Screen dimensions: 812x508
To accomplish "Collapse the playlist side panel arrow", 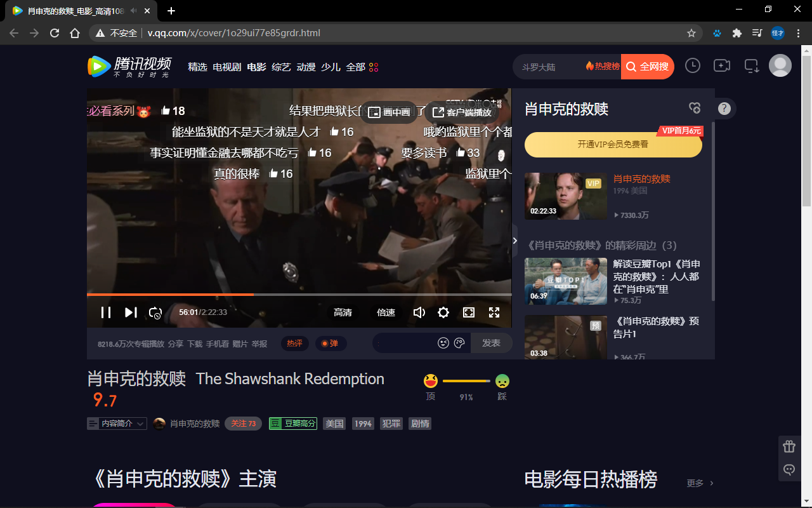I will (x=515, y=240).
